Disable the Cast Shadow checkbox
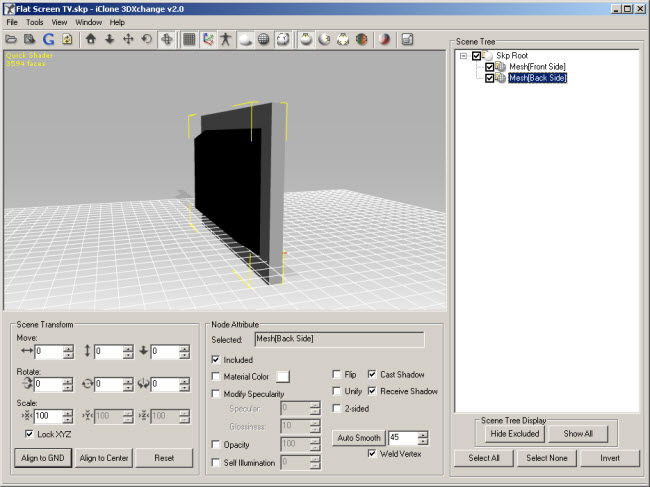 (372, 374)
